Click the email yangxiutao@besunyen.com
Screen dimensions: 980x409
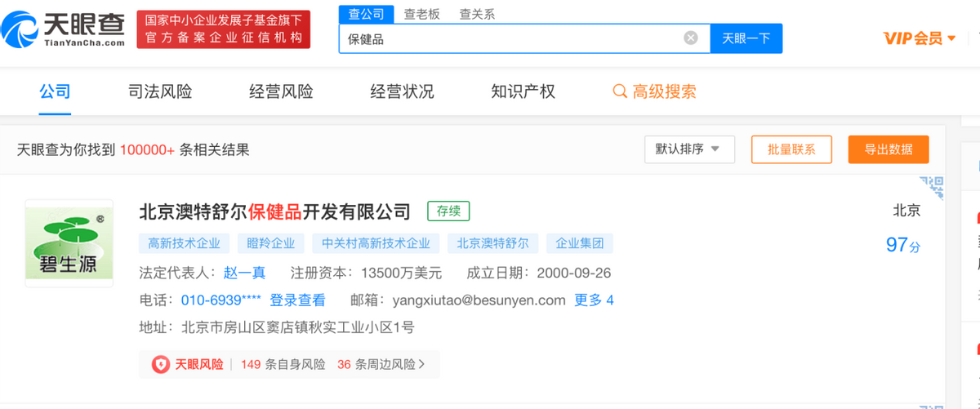click(479, 300)
